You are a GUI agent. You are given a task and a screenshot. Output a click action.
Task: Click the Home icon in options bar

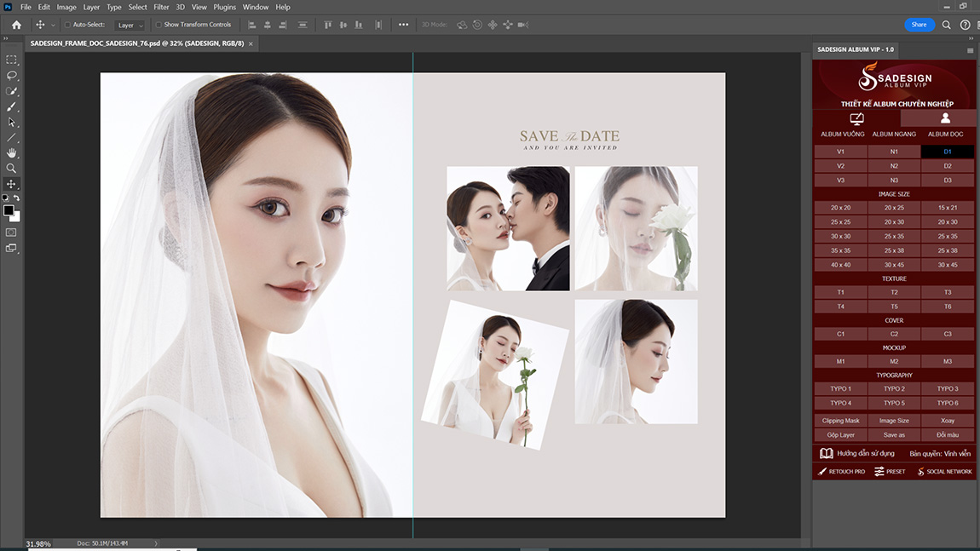(x=16, y=25)
